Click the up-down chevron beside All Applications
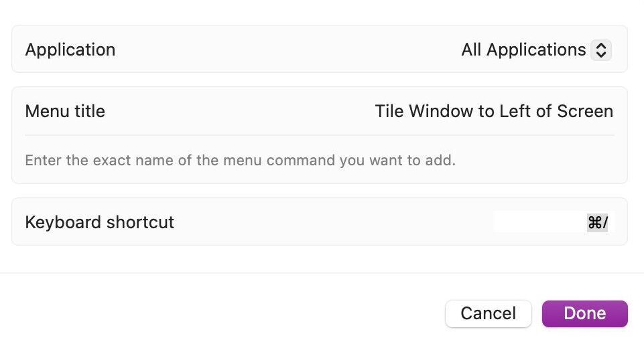 click(x=601, y=50)
